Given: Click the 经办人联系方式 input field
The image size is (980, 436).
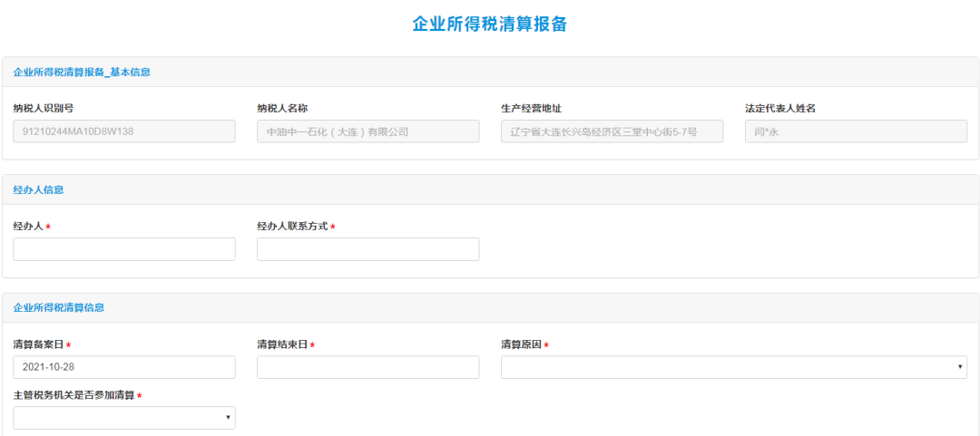Looking at the screenshot, I should point(368,249).
